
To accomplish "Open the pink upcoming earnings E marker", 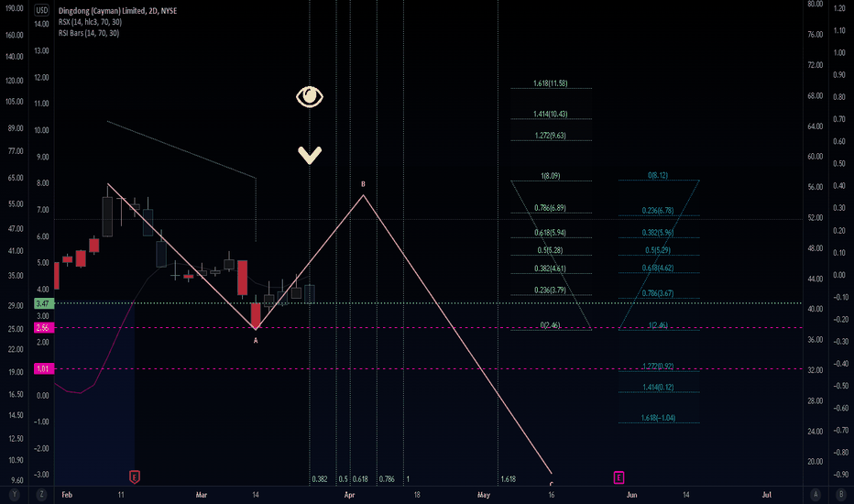I will pyautogui.click(x=619, y=477).
